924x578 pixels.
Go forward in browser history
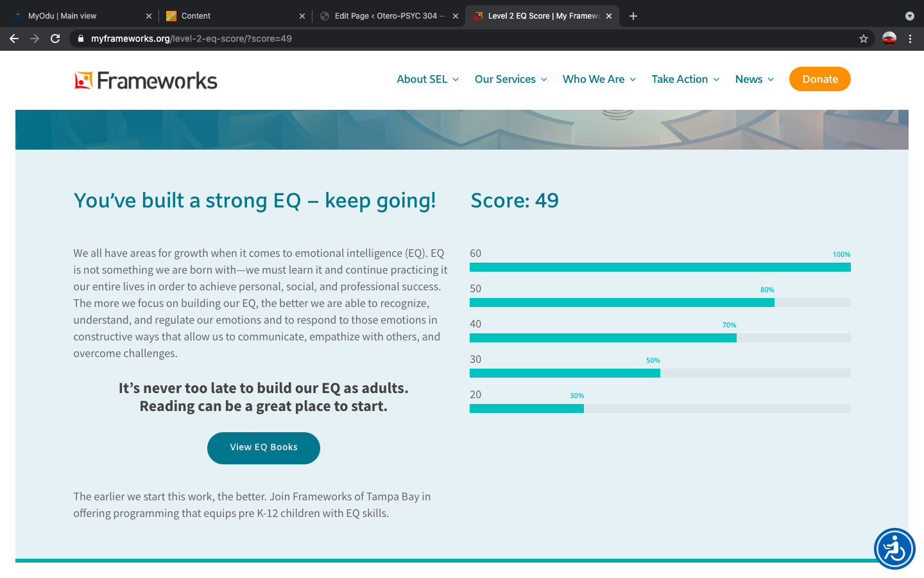(35, 39)
